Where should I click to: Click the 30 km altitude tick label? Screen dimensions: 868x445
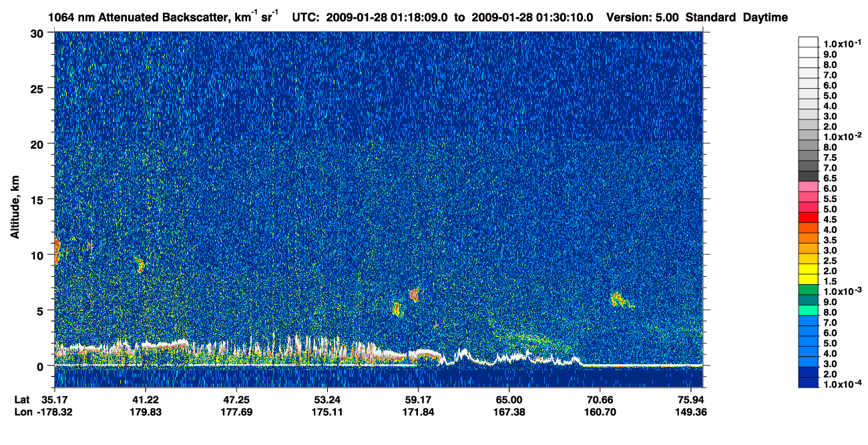[x=38, y=33]
